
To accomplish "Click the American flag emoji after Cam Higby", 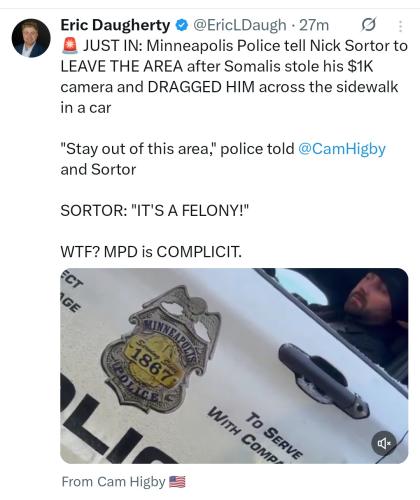I will point(177,482).
